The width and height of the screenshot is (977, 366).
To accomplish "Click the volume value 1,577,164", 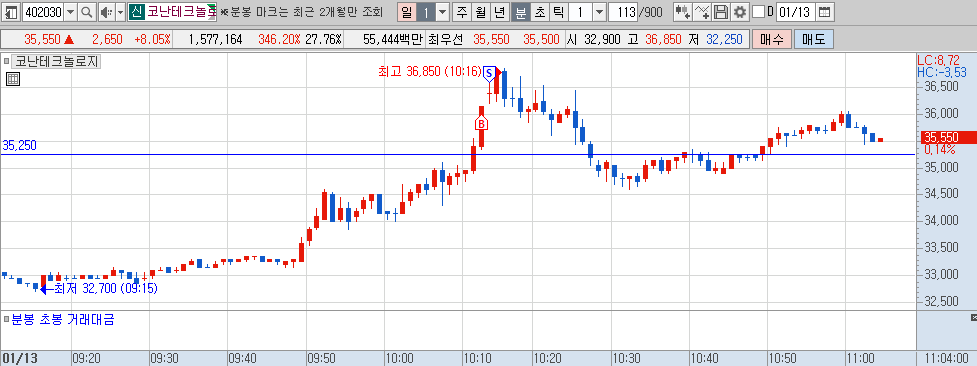I will pyautogui.click(x=215, y=39).
